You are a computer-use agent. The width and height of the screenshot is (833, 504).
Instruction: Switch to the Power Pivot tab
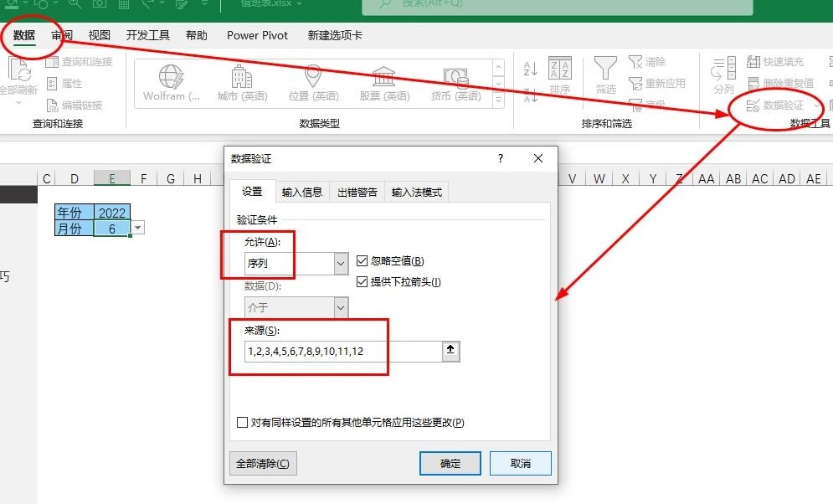[257, 36]
